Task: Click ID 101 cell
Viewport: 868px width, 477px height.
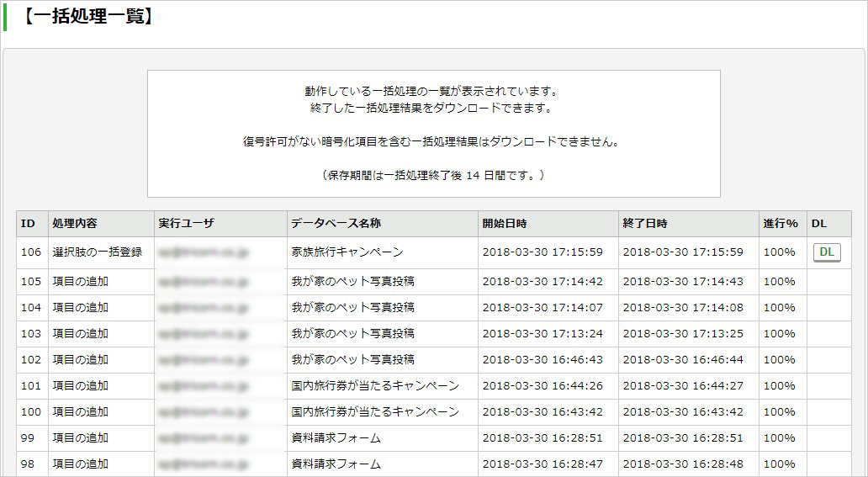Action: [31, 385]
